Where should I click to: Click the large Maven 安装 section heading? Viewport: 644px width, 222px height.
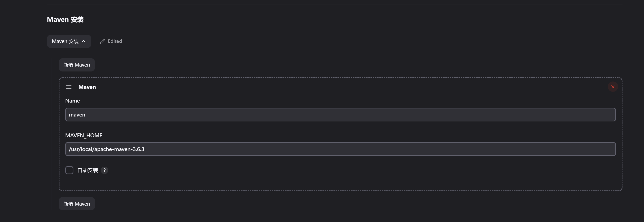(x=65, y=20)
